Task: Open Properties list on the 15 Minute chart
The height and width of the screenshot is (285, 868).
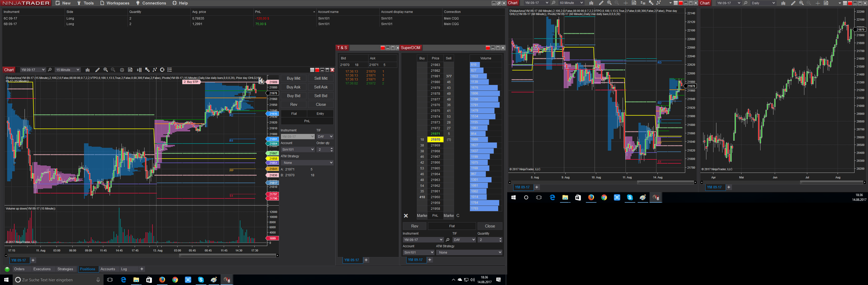Action: coord(170,70)
